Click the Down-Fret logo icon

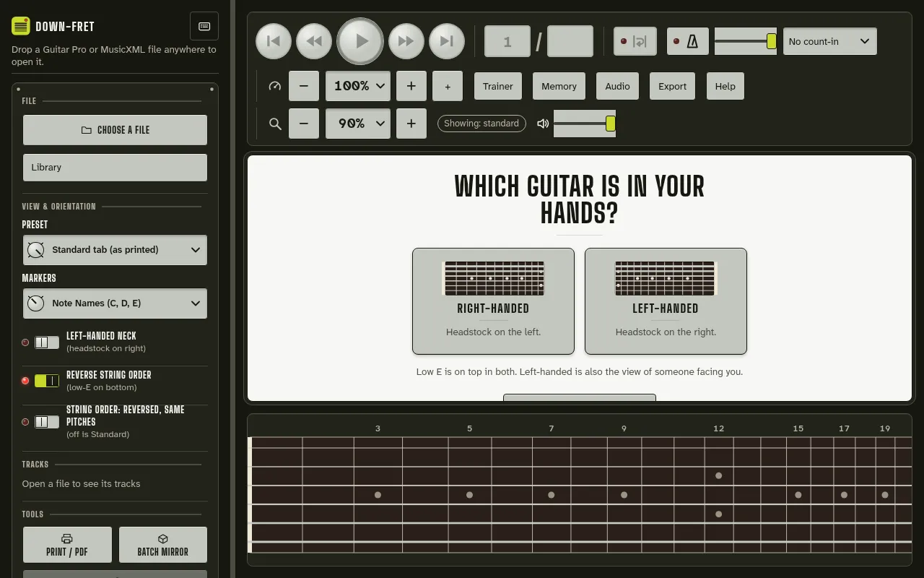pos(21,26)
